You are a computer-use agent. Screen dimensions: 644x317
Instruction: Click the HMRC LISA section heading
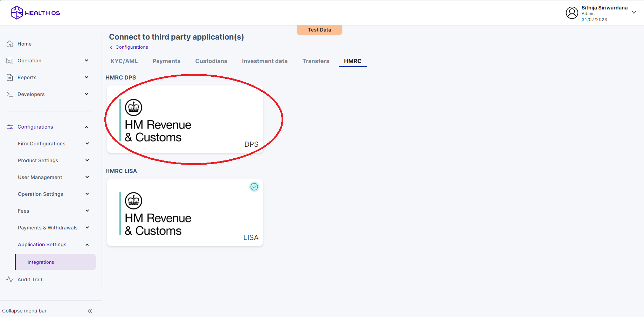[121, 171]
